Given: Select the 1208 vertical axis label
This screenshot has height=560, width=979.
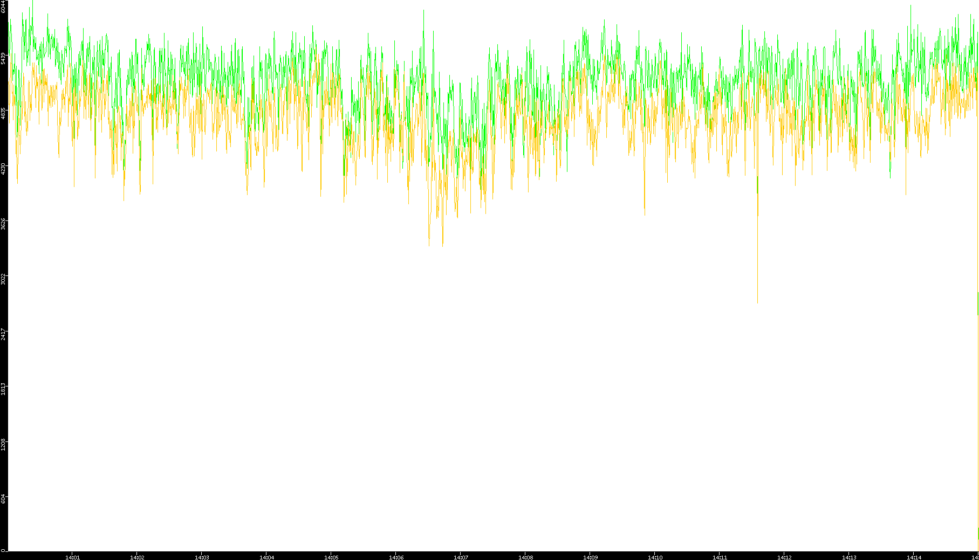Looking at the screenshot, I should pos(3,445).
